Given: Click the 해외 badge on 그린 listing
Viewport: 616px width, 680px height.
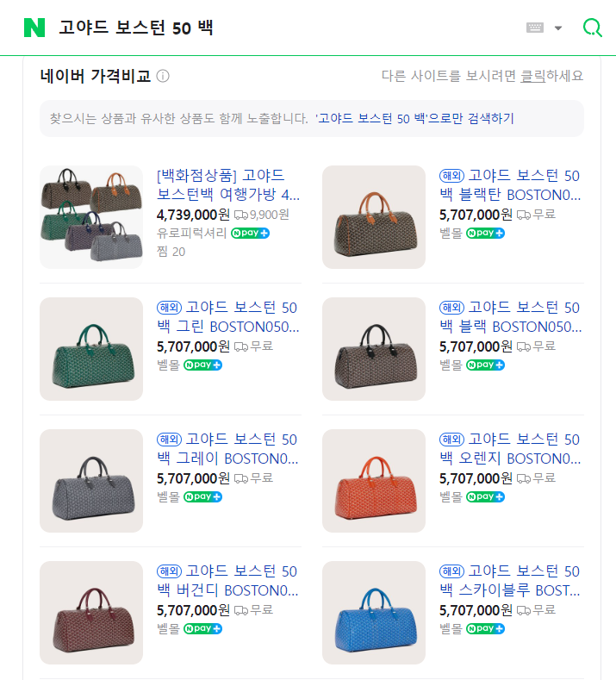Looking at the screenshot, I should pos(169,308).
